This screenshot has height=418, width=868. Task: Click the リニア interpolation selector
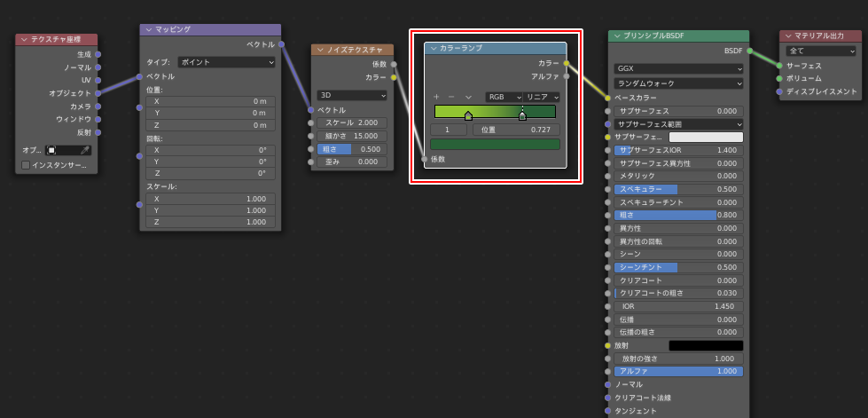coord(542,97)
